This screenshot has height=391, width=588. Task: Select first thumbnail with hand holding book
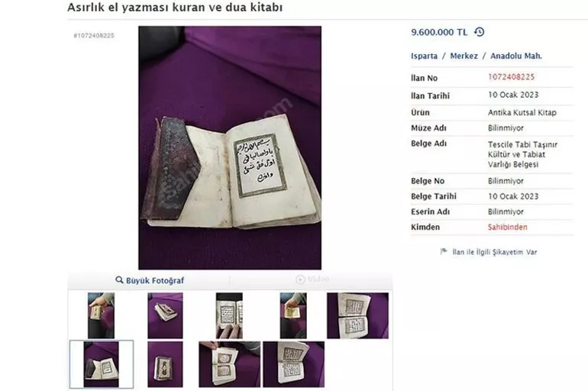click(102, 315)
